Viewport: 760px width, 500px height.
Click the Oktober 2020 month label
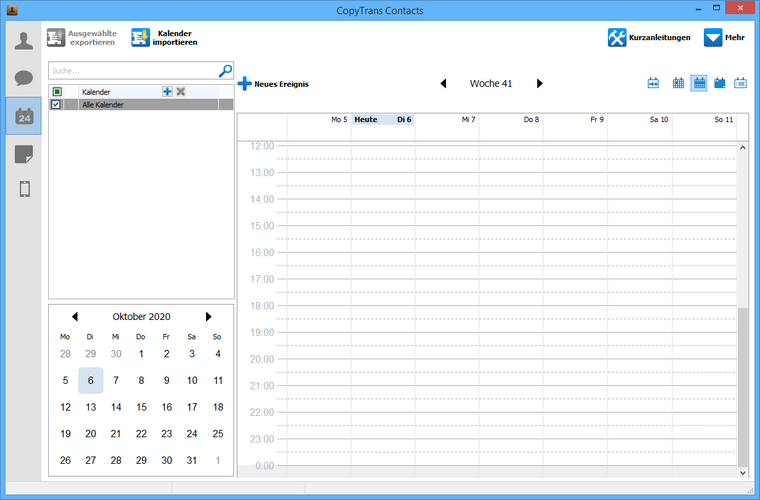coord(141,316)
